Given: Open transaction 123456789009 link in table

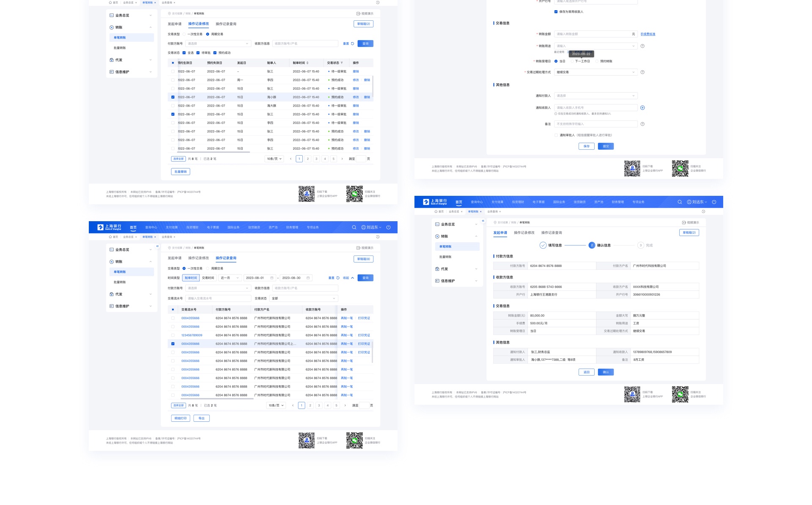Looking at the screenshot, I should (192, 335).
